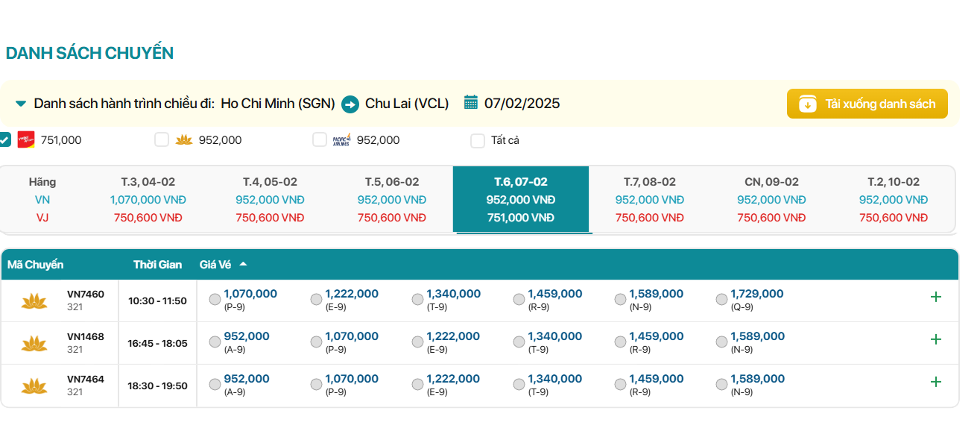Image resolution: width=980 pixels, height=434 pixels.
Task: Click the Vietjet Air logo in the filter row
Action: tap(26, 139)
